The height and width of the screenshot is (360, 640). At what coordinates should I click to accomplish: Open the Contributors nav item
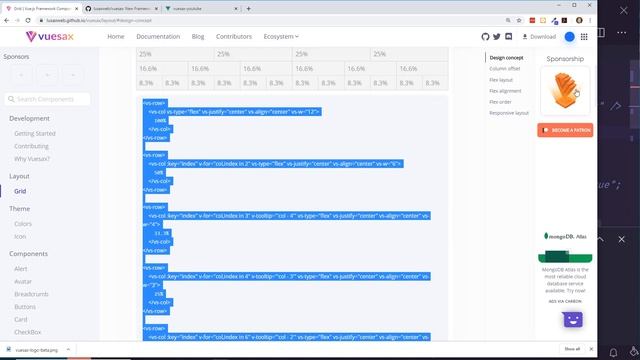[x=234, y=36]
